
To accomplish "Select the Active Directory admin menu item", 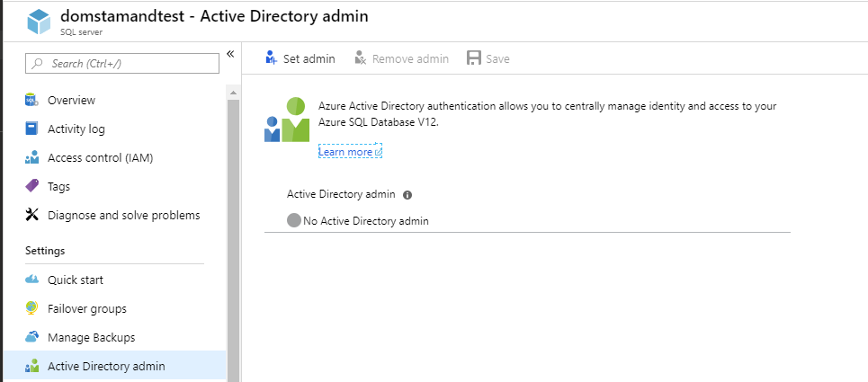I will pos(114,366).
